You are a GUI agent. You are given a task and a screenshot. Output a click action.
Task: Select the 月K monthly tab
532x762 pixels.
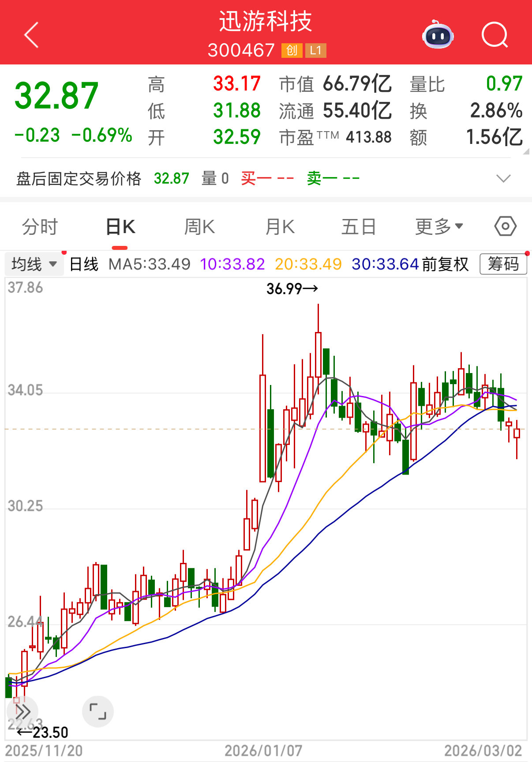pyautogui.click(x=280, y=227)
